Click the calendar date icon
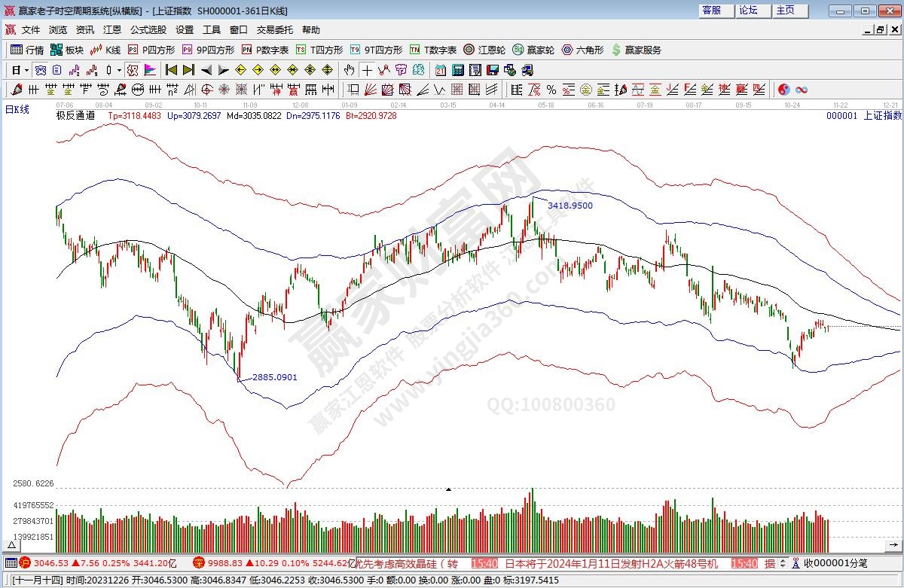Image resolution: width=904 pixels, height=588 pixels. pos(440,70)
